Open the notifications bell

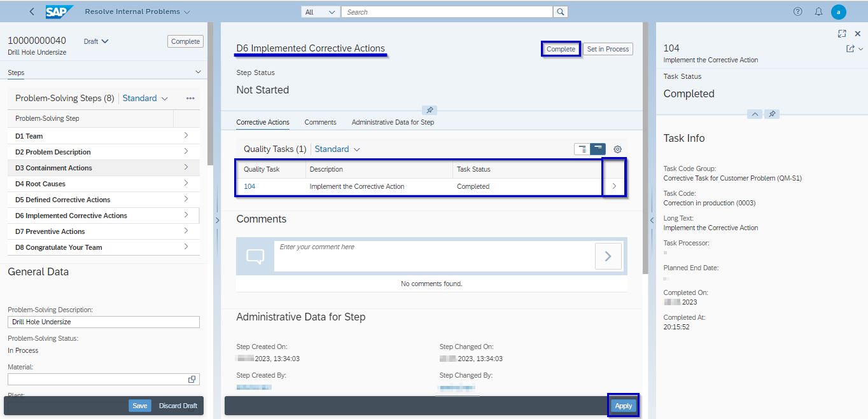[818, 11]
